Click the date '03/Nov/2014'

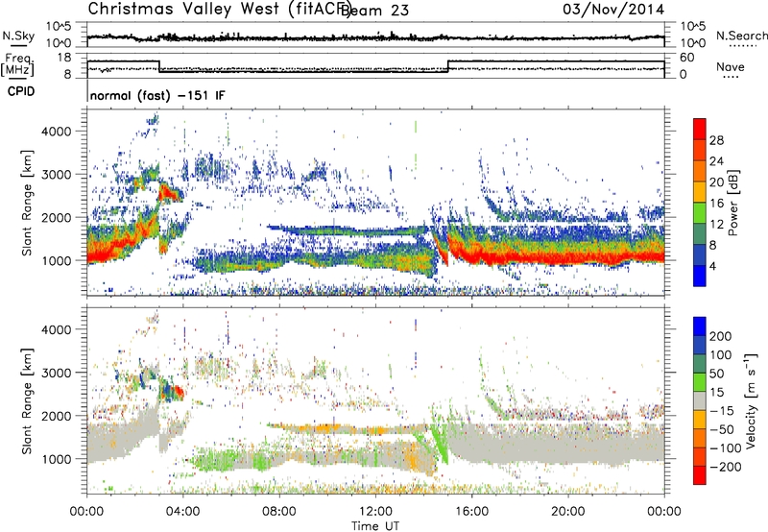tap(613, 9)
